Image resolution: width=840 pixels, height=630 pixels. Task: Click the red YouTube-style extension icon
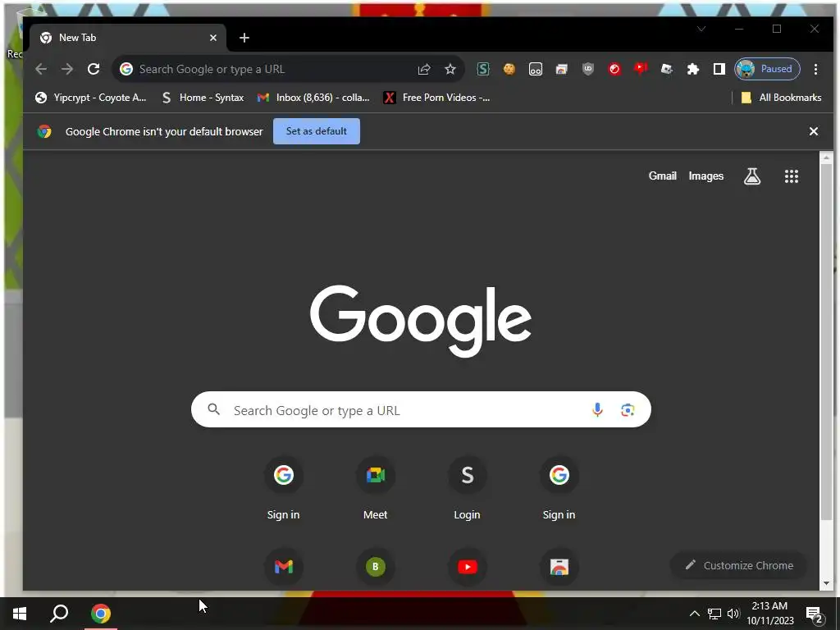tap(641, 69)
